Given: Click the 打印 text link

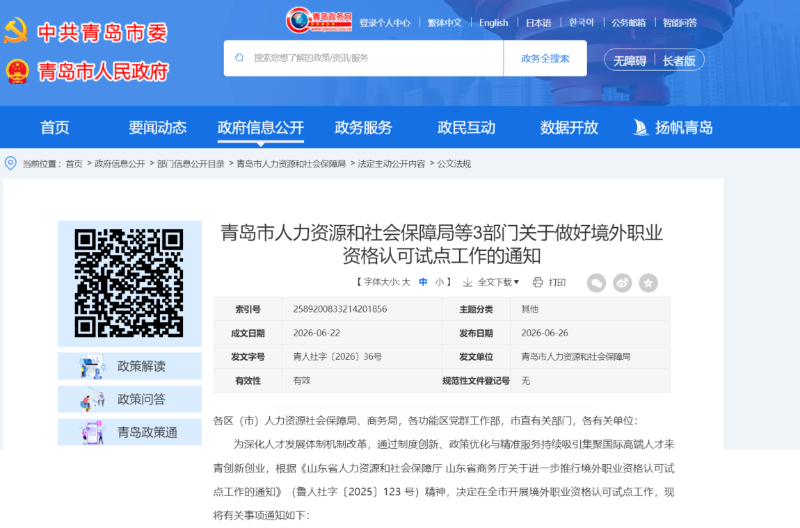Looking at the screenshot, I should [x=557, y=282].
